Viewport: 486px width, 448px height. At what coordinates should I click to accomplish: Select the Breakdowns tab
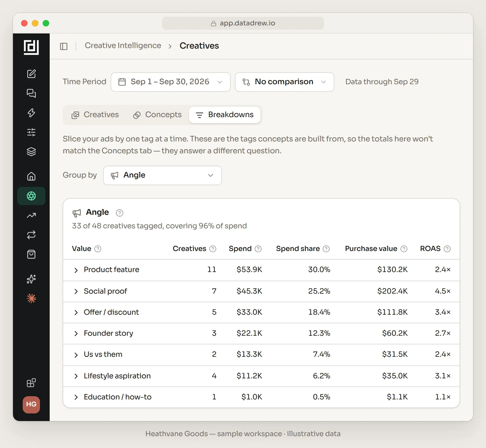pos(225,115)
